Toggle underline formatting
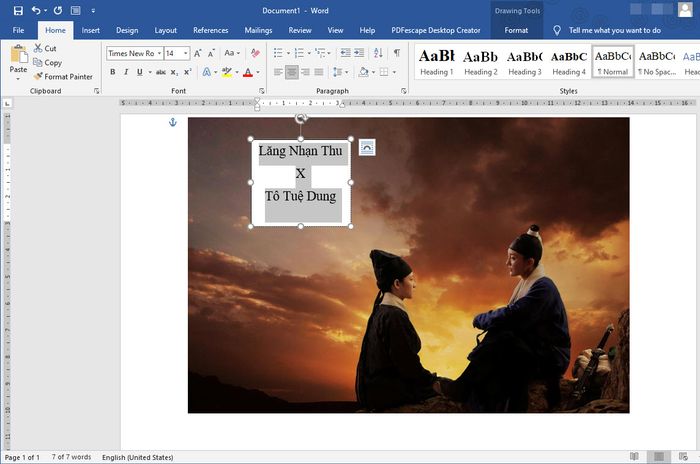The image size is (700, 464). point(140,72)
